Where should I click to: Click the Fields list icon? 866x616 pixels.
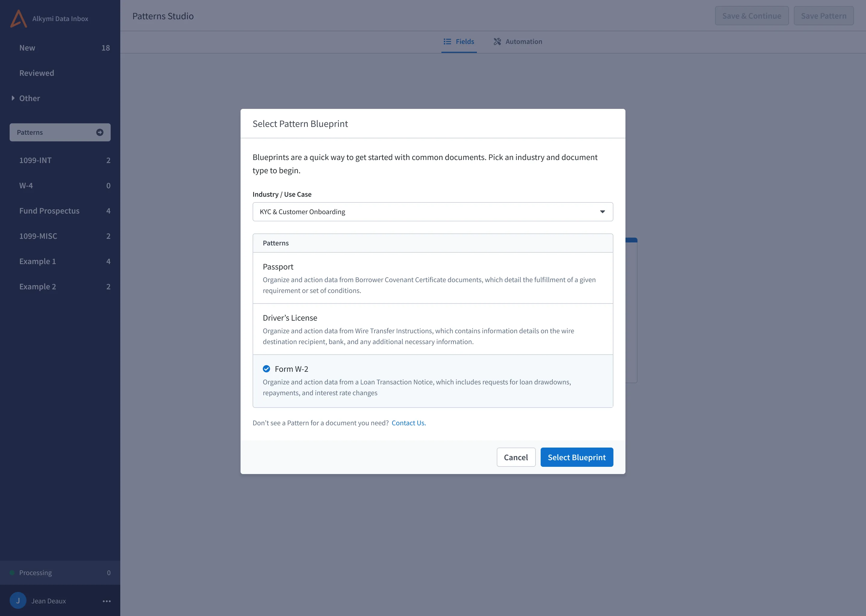pyautogui.click(x=447, y=41)
